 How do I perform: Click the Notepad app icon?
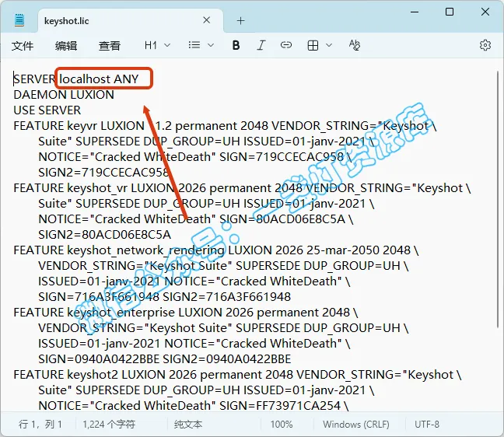pos(19,20)
